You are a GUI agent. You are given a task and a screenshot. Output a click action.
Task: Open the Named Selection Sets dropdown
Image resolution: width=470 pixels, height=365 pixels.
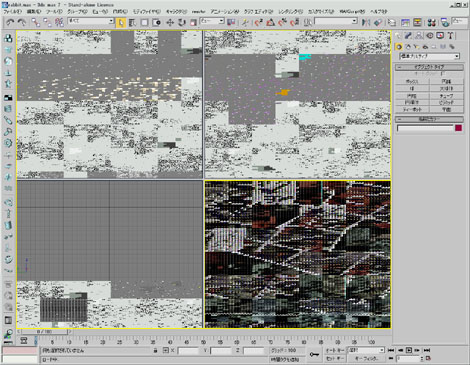(x=336, y=21)
